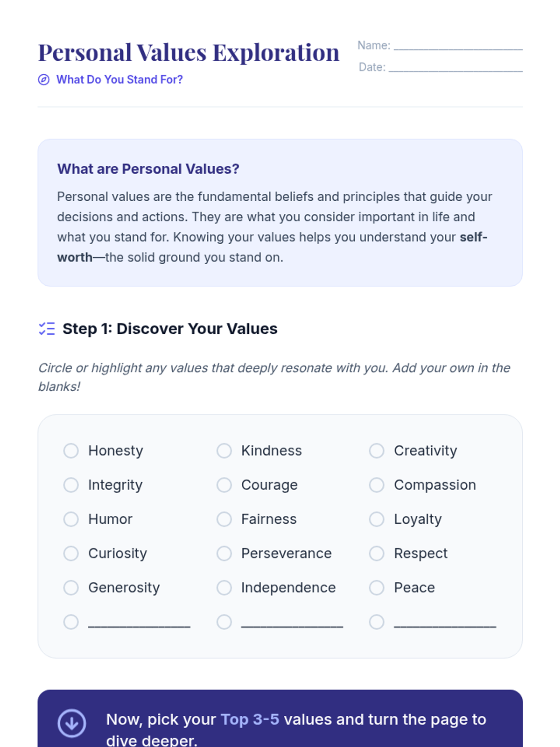Image resolution: width=560 pixels, height=747 pixels.
Task: Click the last custom value blank line
Action: [445, 623]
